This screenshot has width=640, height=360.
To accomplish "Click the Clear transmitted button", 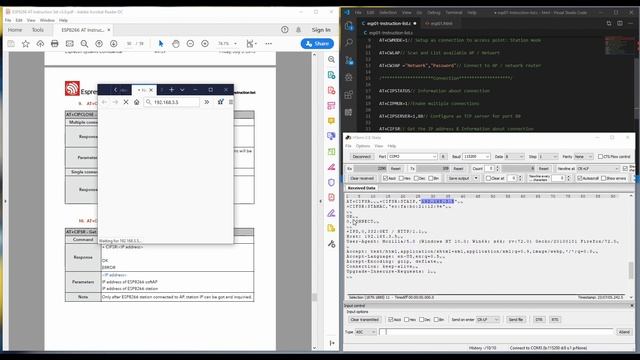I will point(365,320).
